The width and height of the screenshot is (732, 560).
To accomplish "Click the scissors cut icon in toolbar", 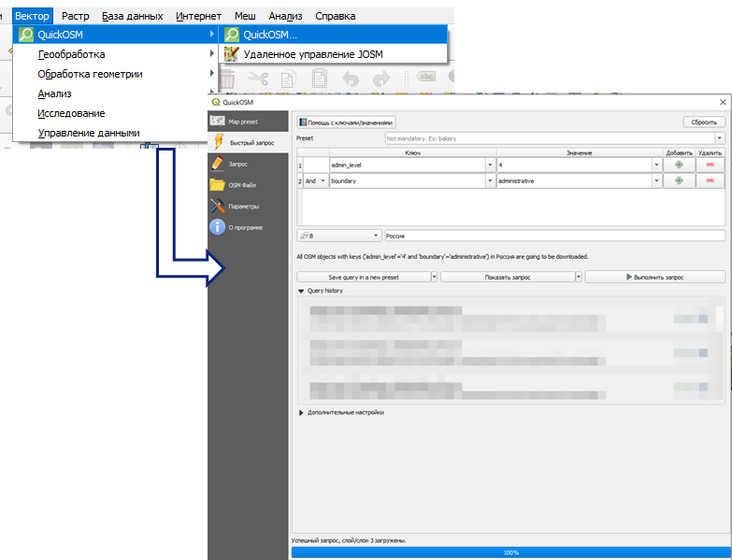I will click(258, 79).
